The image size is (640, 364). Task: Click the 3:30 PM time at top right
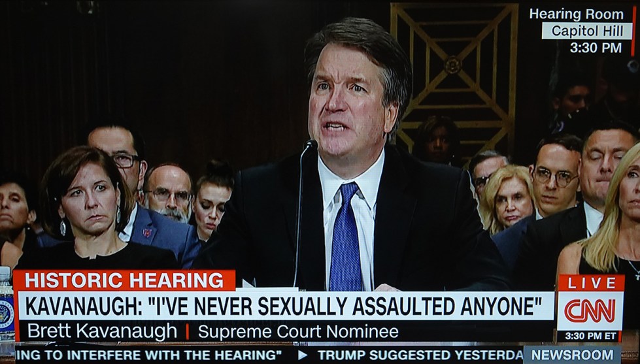[596, 48]
